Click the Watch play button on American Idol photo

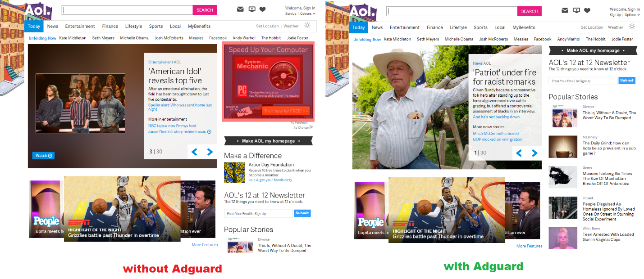pyautogui.click(x=43, y=156)
